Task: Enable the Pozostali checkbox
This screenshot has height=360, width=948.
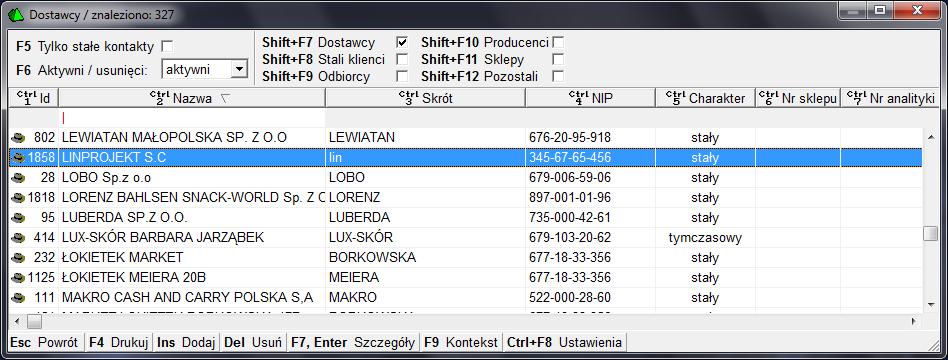Action: coord(558,76)
